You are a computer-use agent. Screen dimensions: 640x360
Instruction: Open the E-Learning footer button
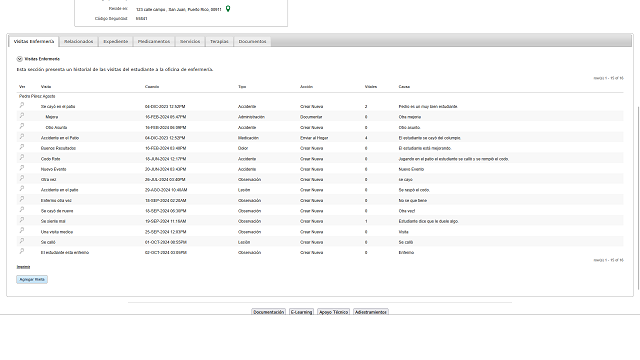(x=301, y=312)
